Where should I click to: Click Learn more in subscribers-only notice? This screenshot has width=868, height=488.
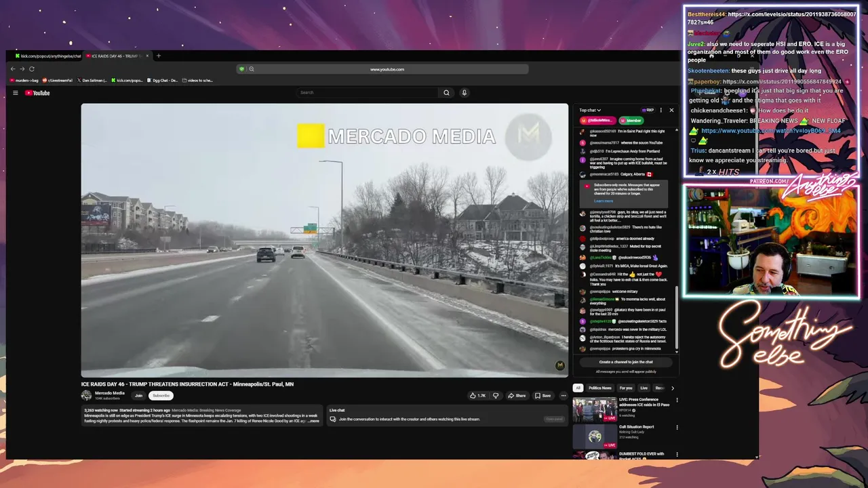(x=604, y=201)
